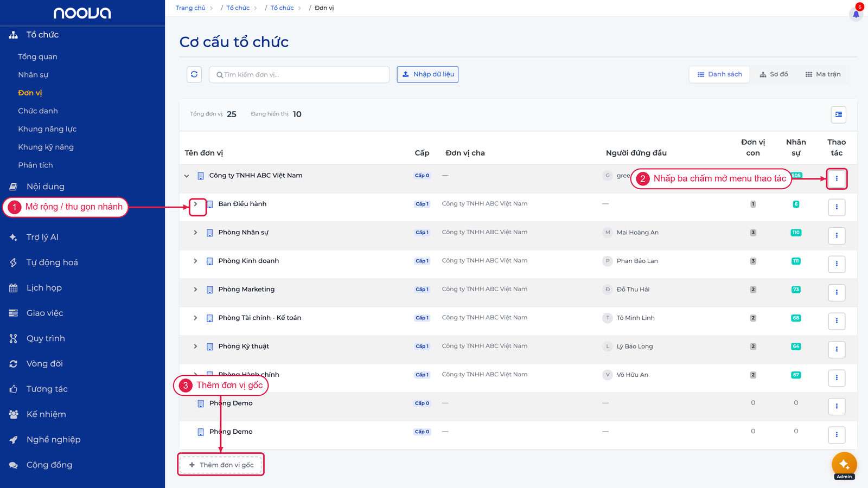This screenshot has height=488, width=868.
Task: Switch to Ma trận view
Action: [823, 74]
